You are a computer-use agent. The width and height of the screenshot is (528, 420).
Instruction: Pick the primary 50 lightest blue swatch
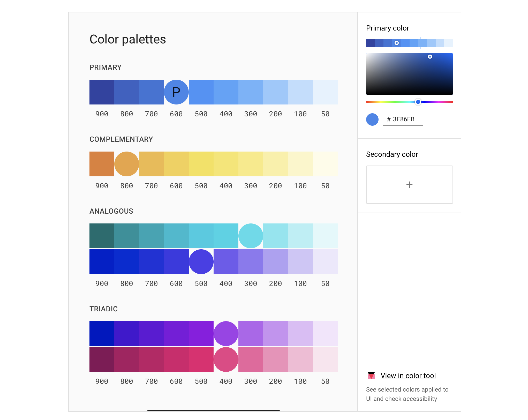coord(325,92)
